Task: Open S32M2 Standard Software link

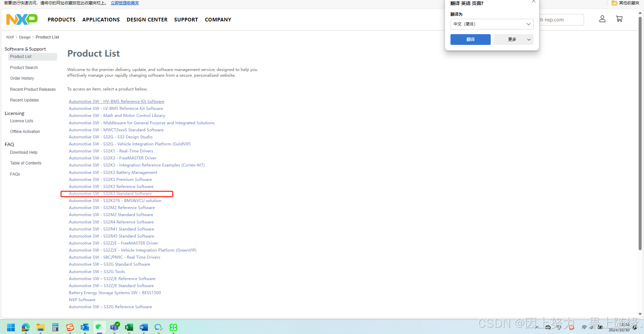Action: click(111, 215)
